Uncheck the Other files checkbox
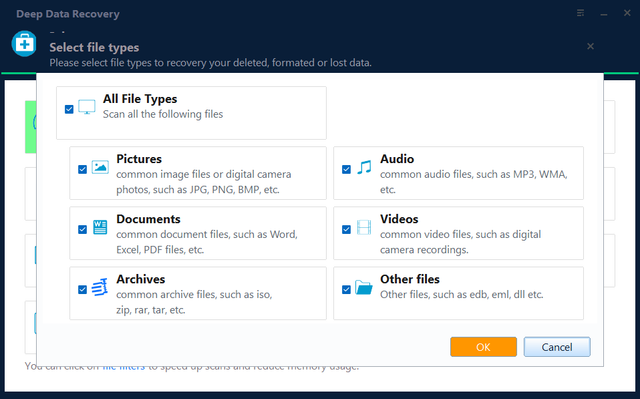The image size is (640, 399). (x=346, y=289)
